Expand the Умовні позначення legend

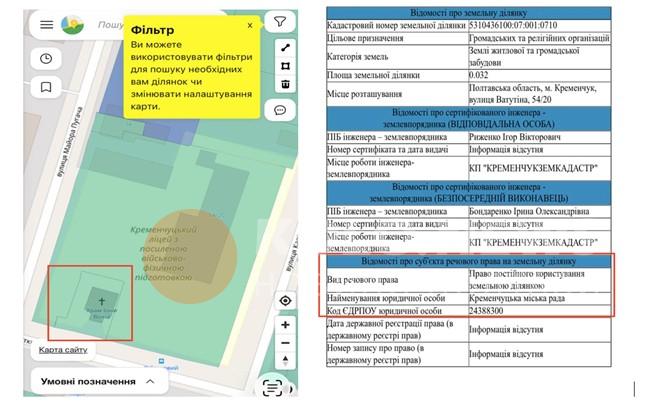pos(149,381)
